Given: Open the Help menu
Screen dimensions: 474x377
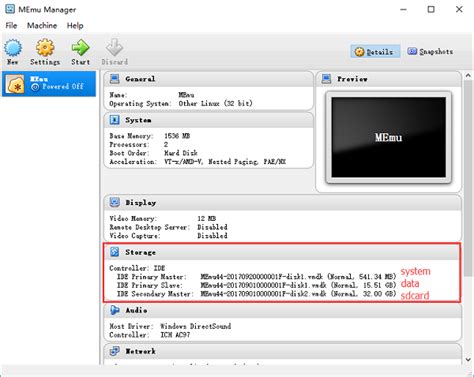Looking at the screenshot, I should [x=75, y=26].
